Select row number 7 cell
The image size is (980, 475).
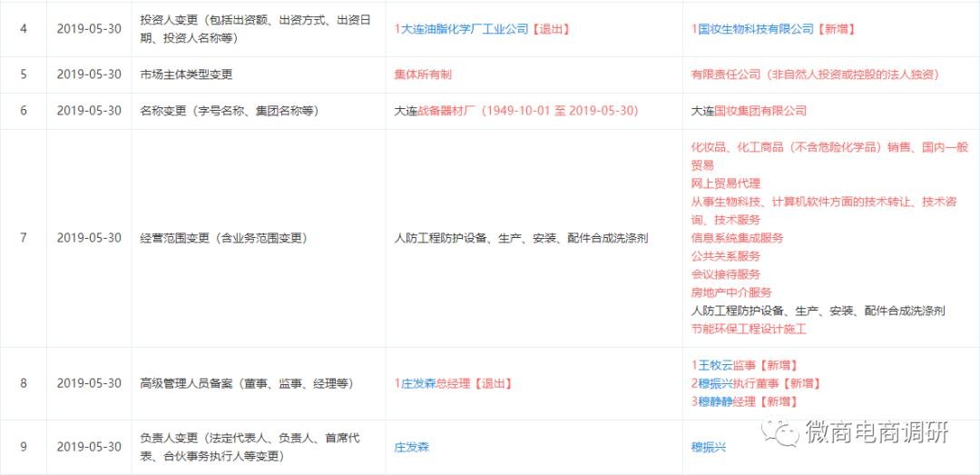23,239
